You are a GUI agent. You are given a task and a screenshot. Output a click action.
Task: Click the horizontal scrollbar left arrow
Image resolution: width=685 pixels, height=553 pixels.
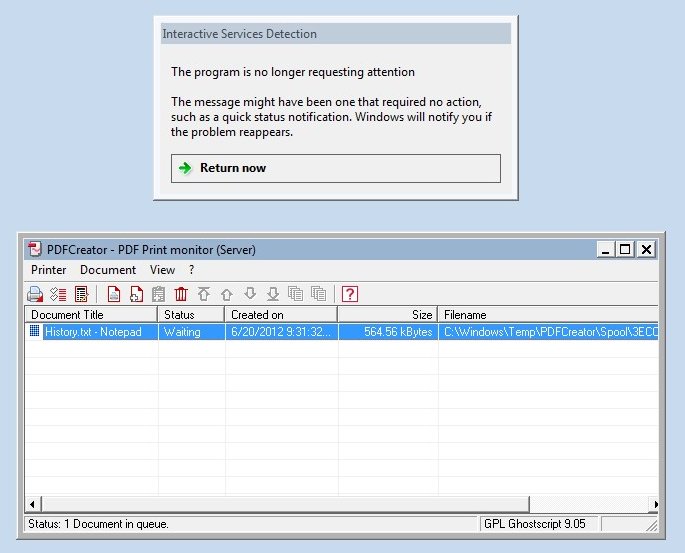click(x=32, y=504)
